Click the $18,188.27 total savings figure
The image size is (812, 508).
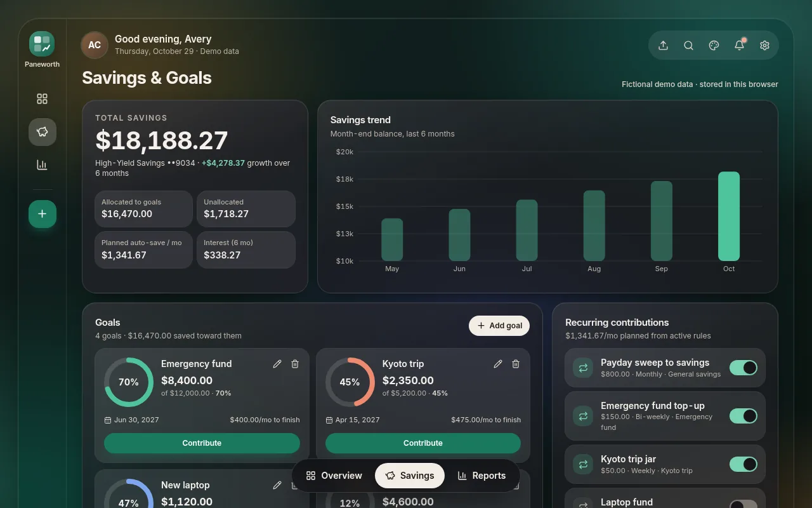162,140
